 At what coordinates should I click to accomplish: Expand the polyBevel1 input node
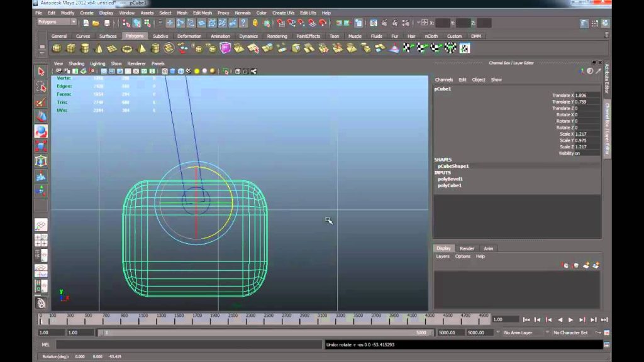[450, 179]
